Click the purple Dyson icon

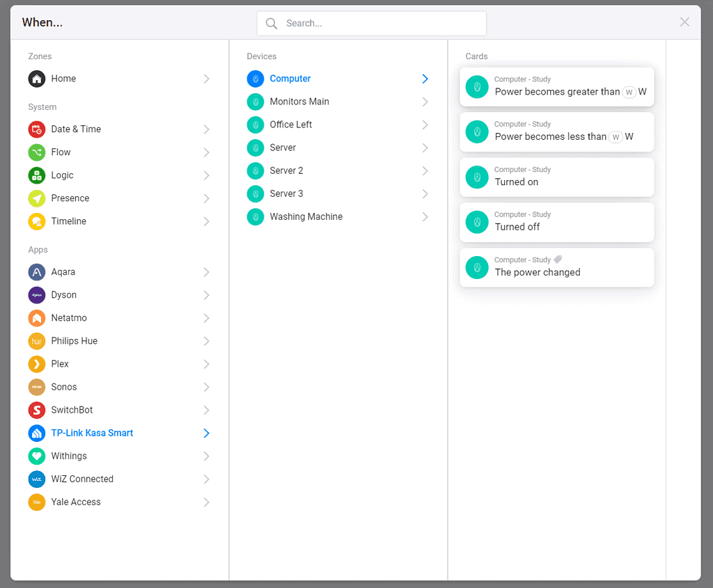[x=37, y=295]
